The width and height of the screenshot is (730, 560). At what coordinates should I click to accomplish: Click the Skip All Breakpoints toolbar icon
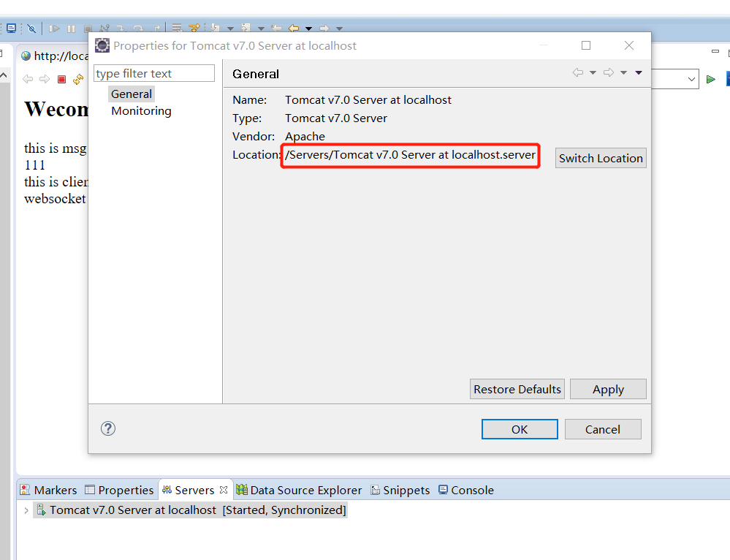31,29
